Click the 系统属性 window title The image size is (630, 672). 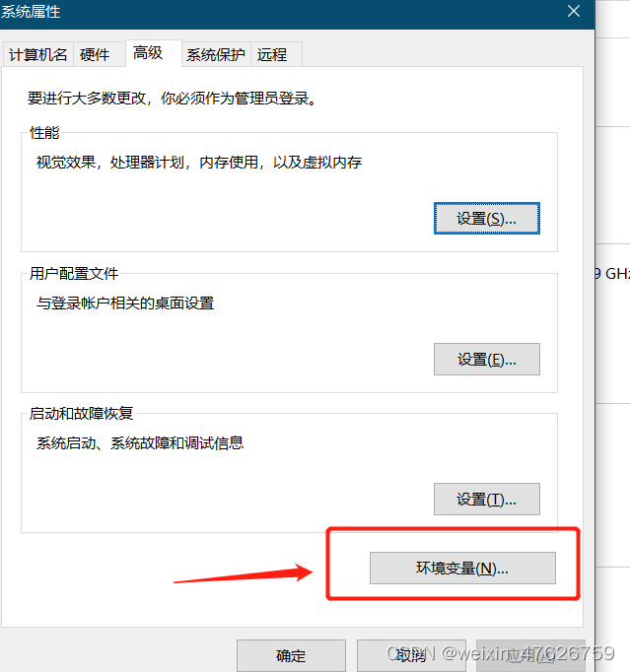(31, 12)
